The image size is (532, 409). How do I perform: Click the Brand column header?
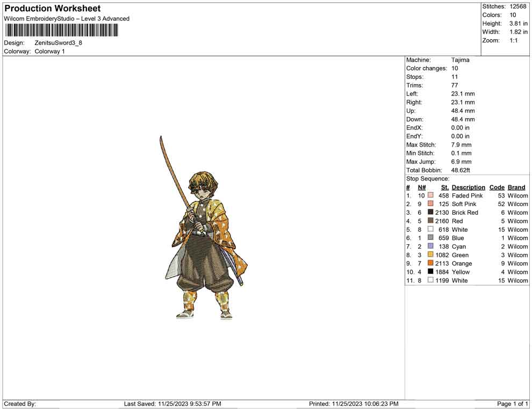pos(516,187)
